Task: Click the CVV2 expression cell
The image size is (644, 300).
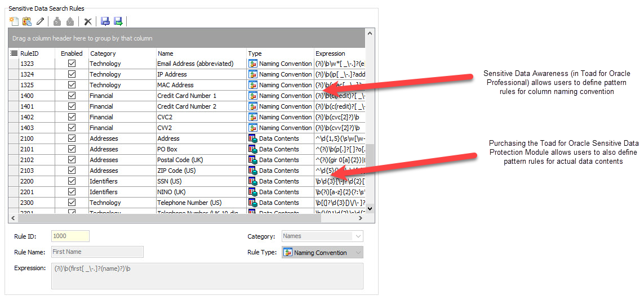Action: (x=340, y=128)
